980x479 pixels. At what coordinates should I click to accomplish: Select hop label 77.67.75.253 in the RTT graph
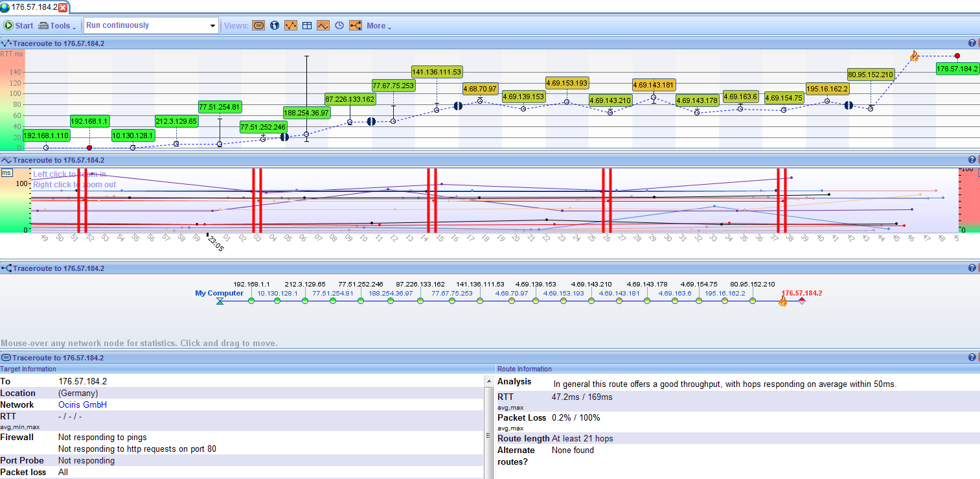point(393,85)
